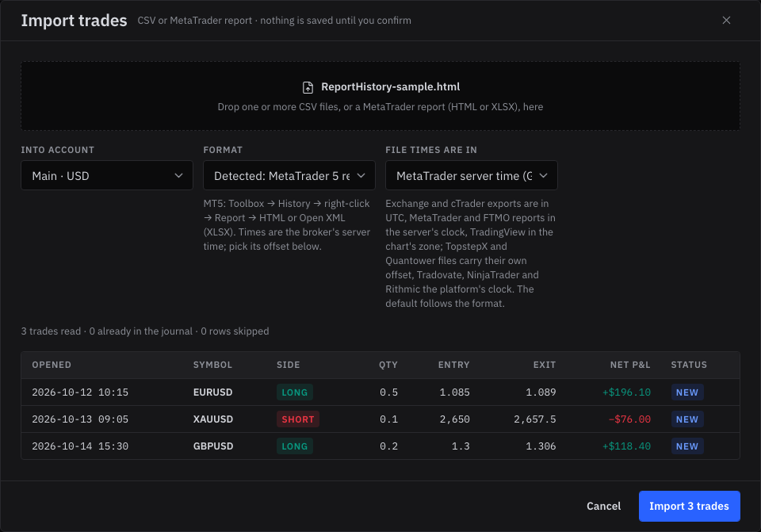
Task: Click the LONG badge in the GBPUSD row
Action: coord(295,446)
